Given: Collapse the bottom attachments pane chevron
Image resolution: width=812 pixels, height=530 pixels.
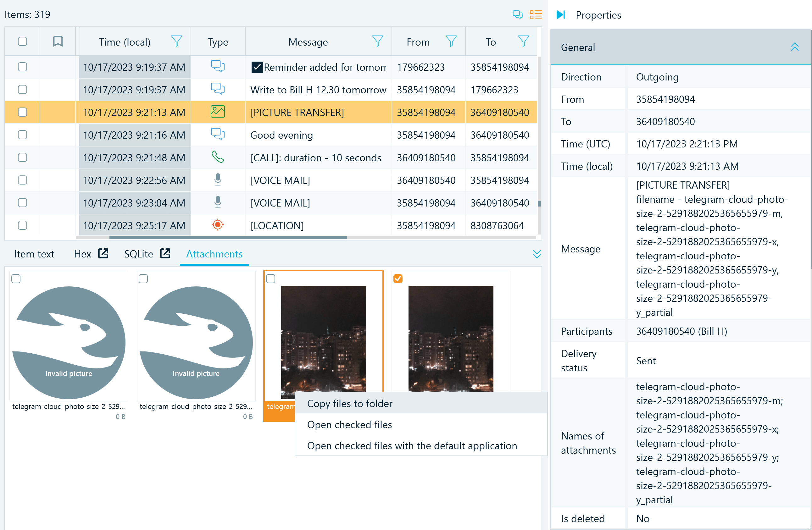Looking at the screenshot, I should [x=537, y=254].
